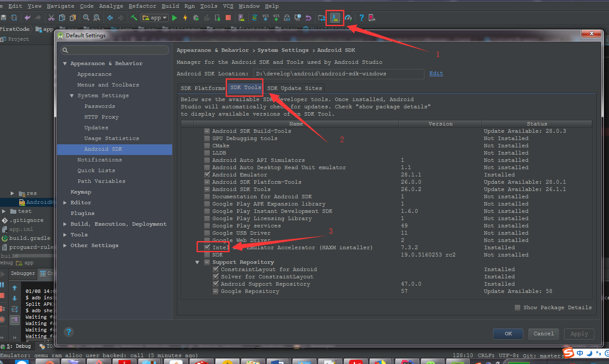Image resolution: width=609 pixels, height=364 pixels.
Task: Click the Revert purple arrow icon
Action: click(308, 18)
